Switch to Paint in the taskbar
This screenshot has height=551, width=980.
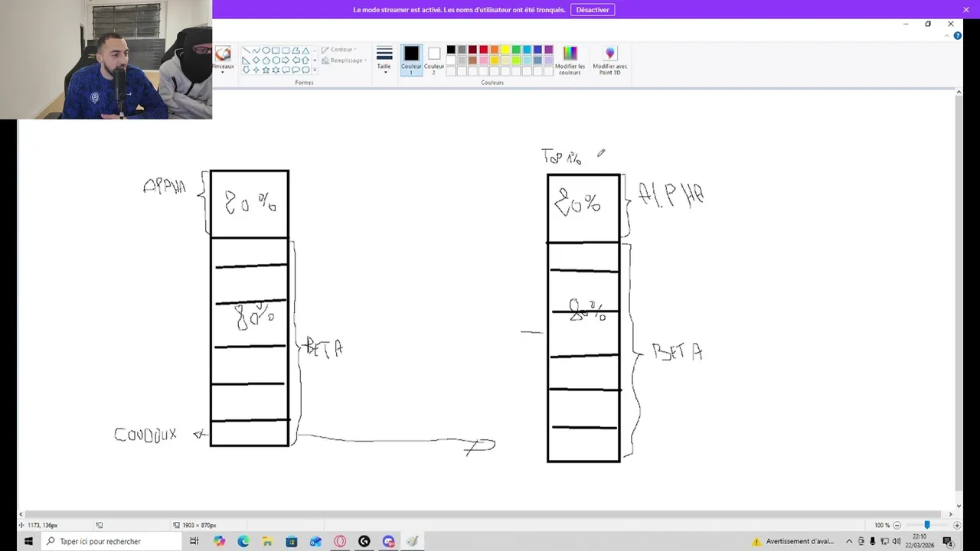pos(413,541)
